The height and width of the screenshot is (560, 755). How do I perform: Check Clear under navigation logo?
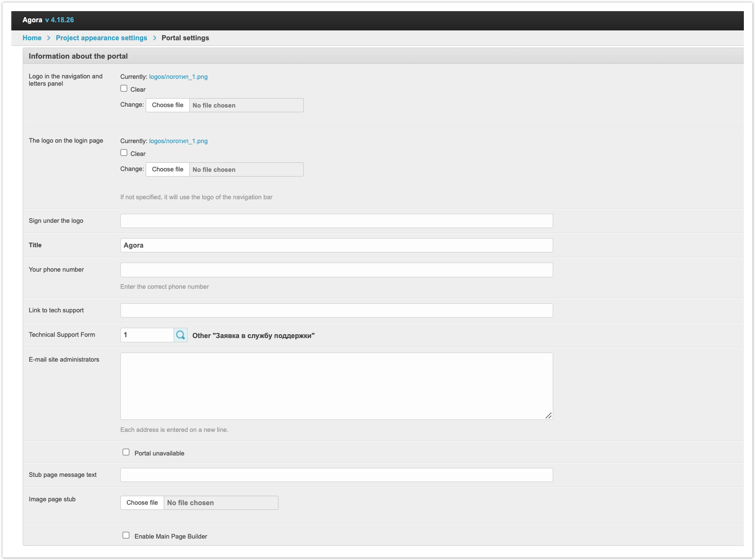pos(124,89)
